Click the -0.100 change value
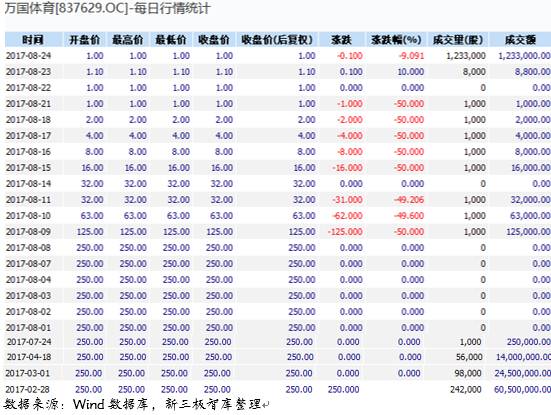The image size is (551, 415). 350,56
